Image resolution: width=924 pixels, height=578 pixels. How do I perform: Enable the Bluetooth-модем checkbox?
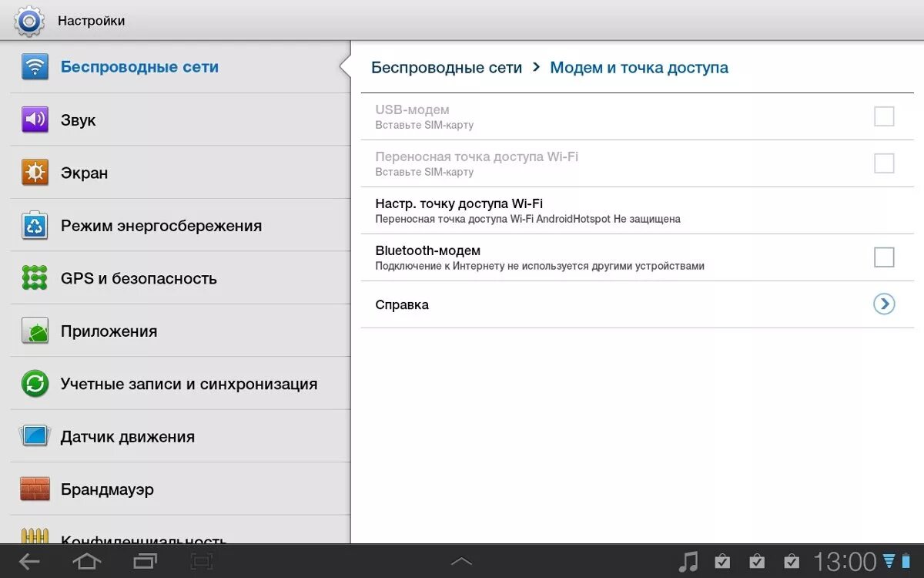pos(883,257)
